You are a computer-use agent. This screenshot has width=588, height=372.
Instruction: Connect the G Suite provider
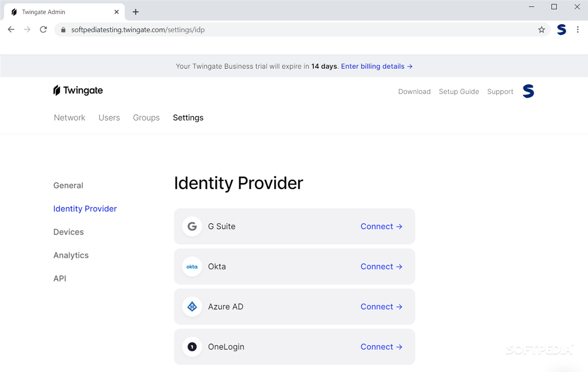point(381,227)
